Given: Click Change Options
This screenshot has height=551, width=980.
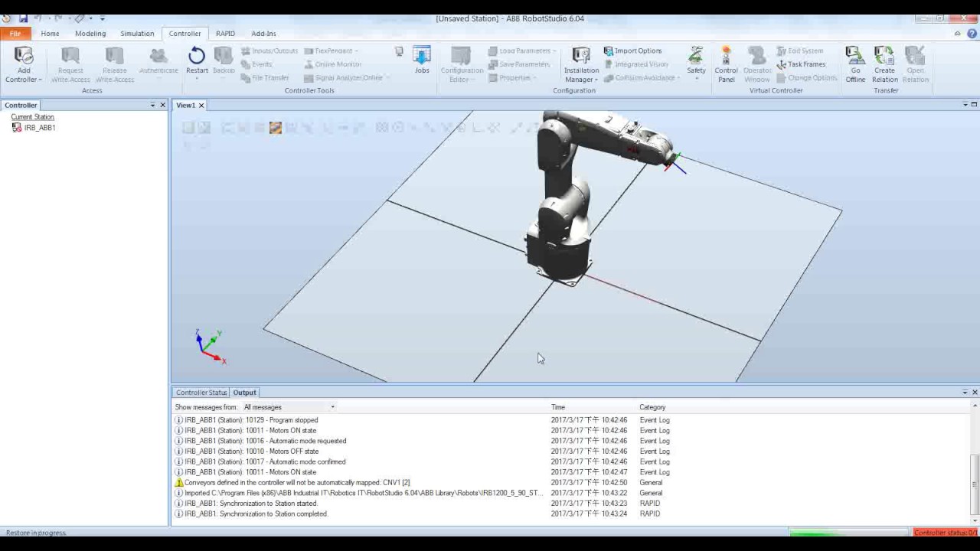Looking at the screenshot, I should pyautogui.click(x=806, y=78).
